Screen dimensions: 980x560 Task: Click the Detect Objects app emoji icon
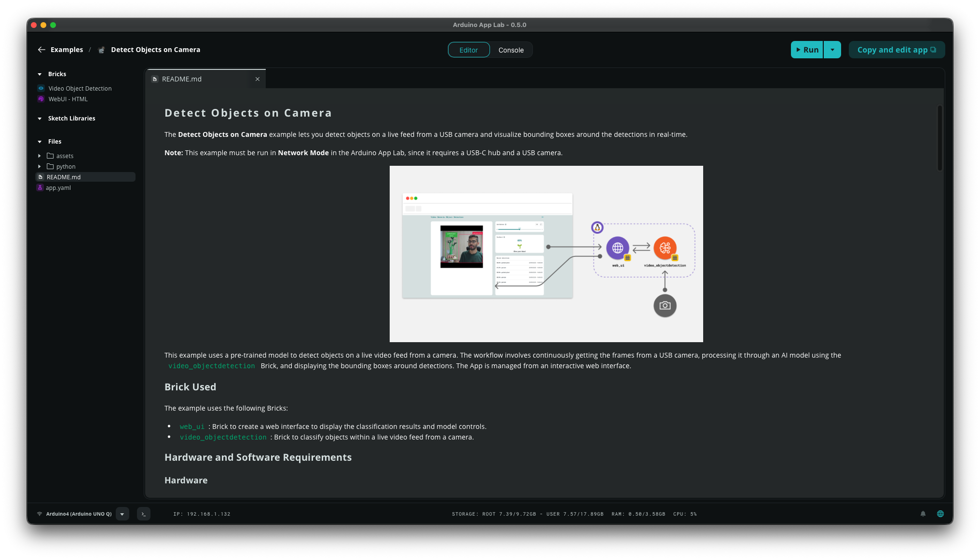[x=101, y=50]
